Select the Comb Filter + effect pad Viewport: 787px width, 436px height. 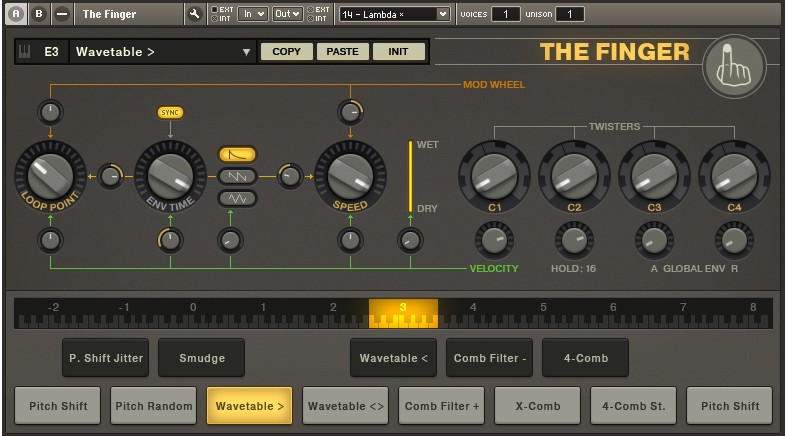coord(441,407)
